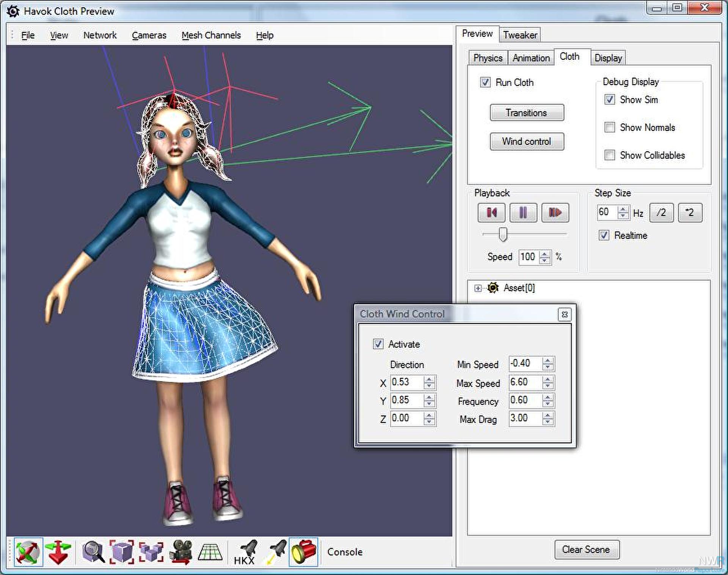Click the Step Size Hz input field
The width and height of the screenshot is (728, 575).
[607, 212]
